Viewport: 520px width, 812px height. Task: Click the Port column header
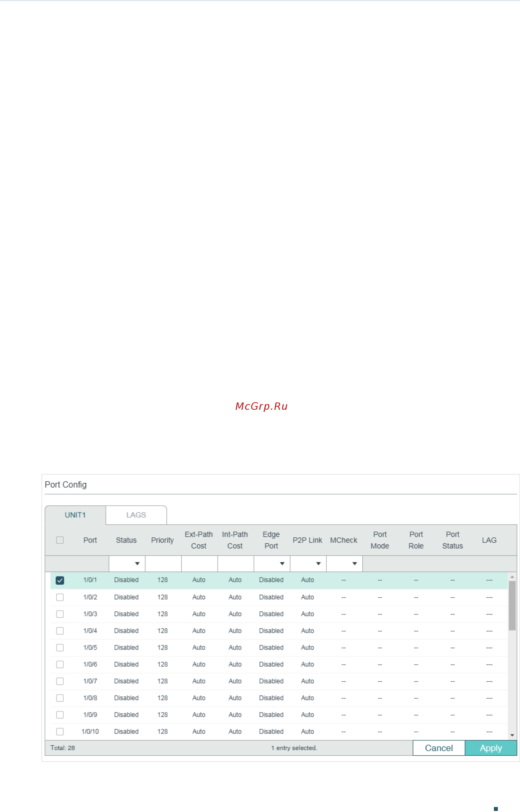pos(90,540)
